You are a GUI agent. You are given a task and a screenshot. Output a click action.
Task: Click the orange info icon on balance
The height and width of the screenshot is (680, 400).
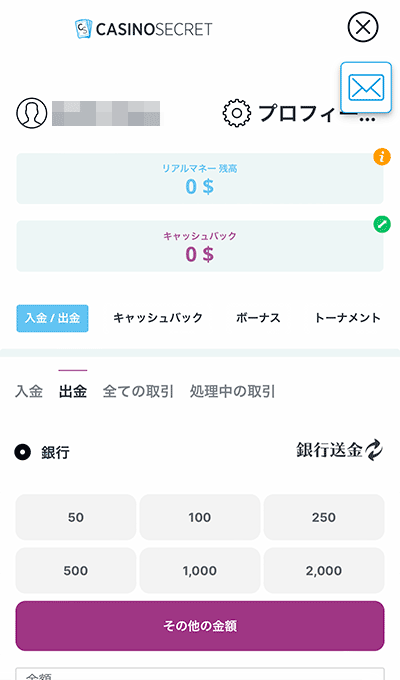[x=382, y=157]
